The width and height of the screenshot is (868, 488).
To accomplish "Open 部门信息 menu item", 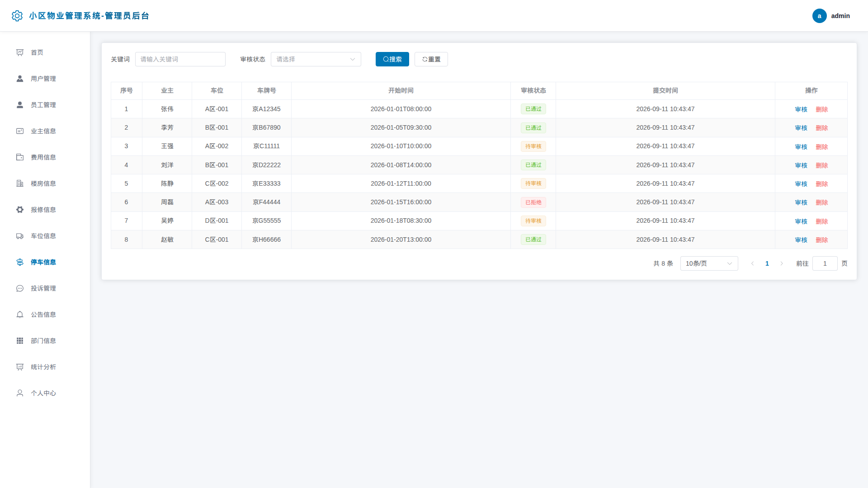I will tap(45, 341).
